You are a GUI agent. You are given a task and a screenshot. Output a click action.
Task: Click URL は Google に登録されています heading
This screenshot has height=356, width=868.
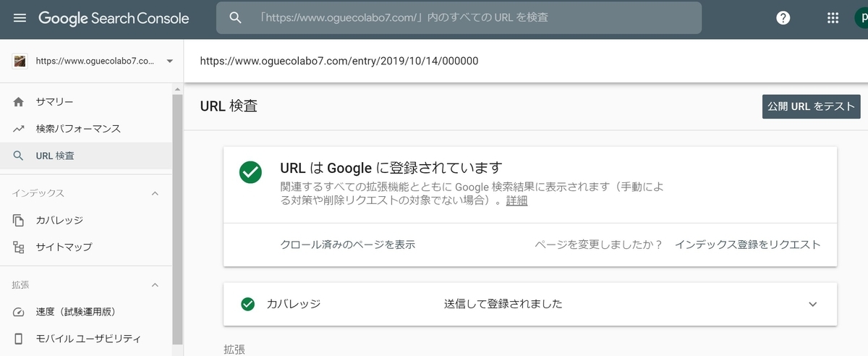(x=391, y=168)
